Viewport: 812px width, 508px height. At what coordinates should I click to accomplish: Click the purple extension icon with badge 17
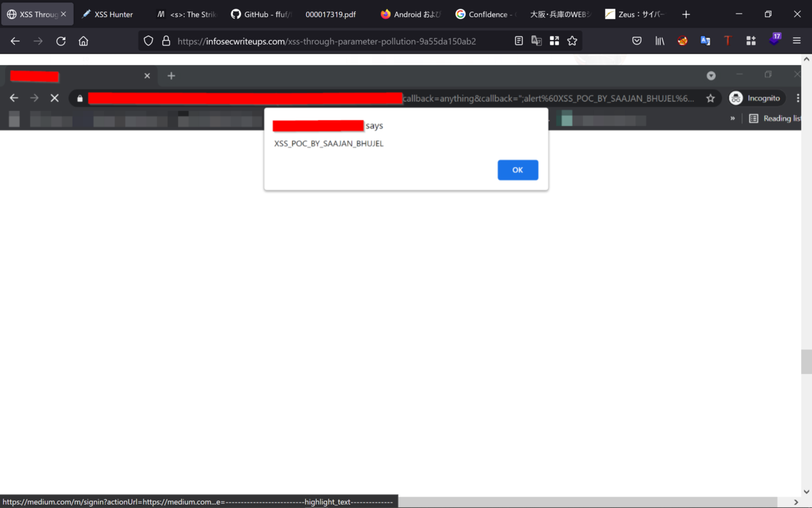click(x=775, y=41)
